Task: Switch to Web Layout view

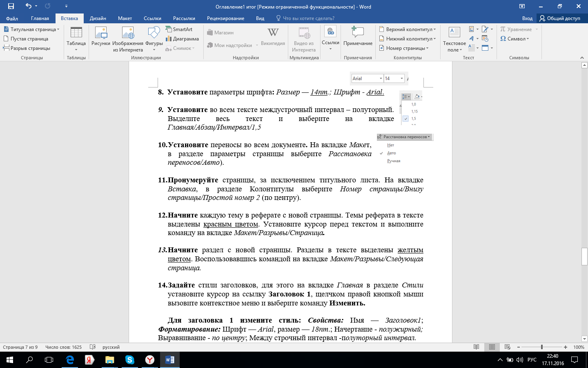Action: point(508,347)
